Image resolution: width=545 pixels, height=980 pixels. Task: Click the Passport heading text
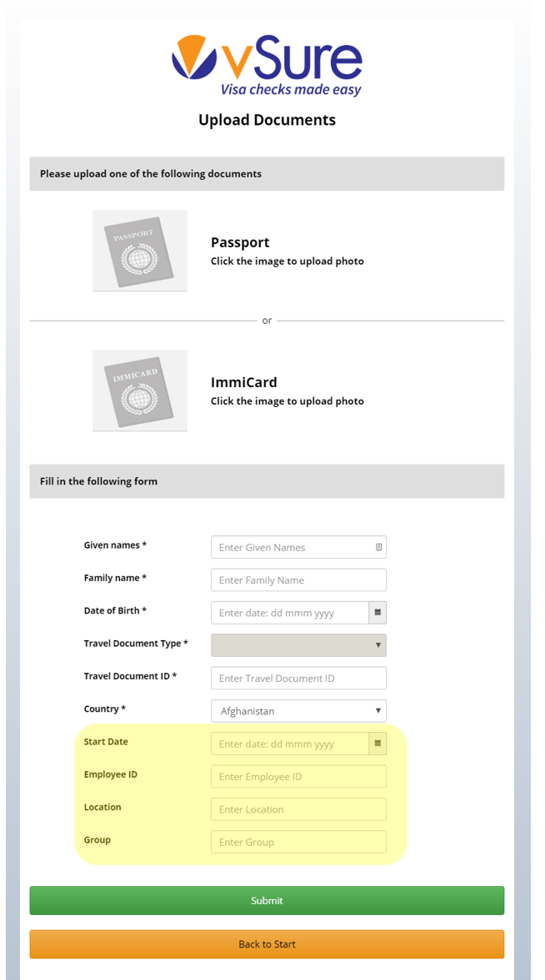click(x=240, y=242)
